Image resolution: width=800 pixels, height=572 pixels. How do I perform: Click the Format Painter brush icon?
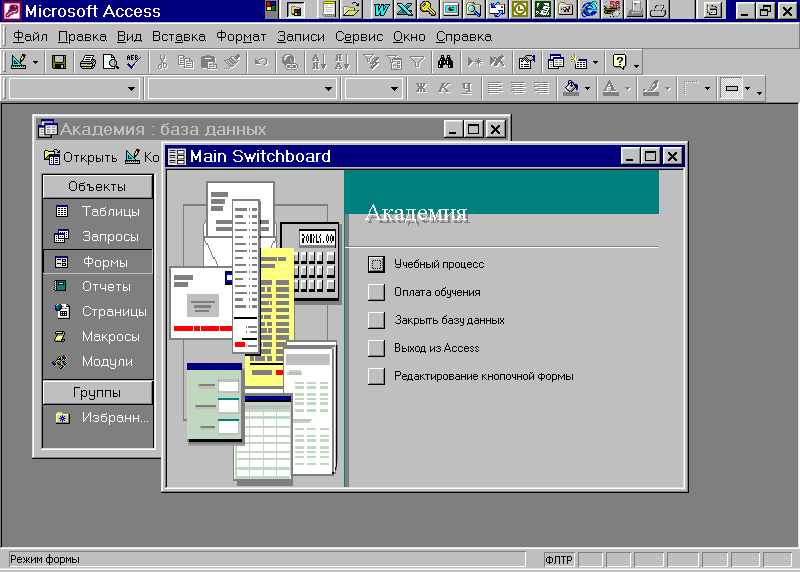pos(232,62)
